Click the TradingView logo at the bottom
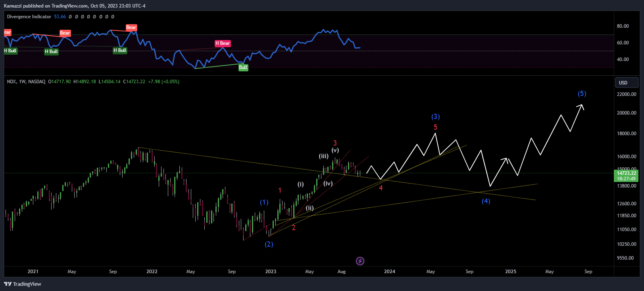This screenshot has height=291, width=644. (x=23, y=284)
